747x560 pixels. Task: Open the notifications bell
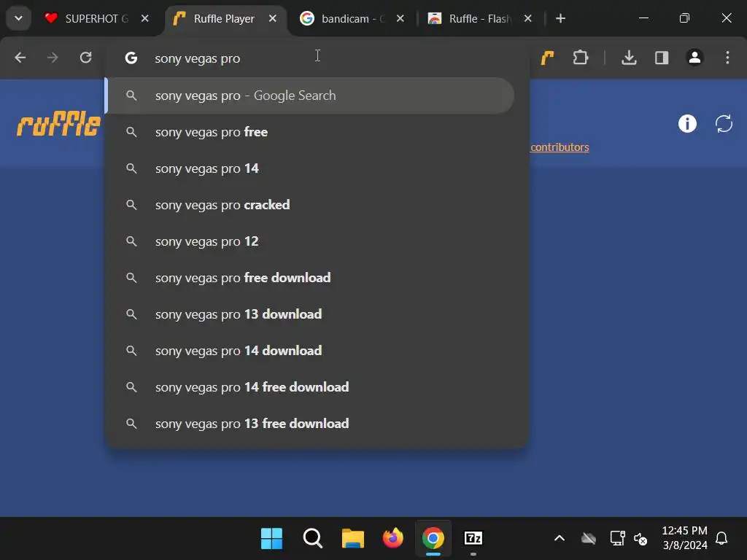click(721, 538)
